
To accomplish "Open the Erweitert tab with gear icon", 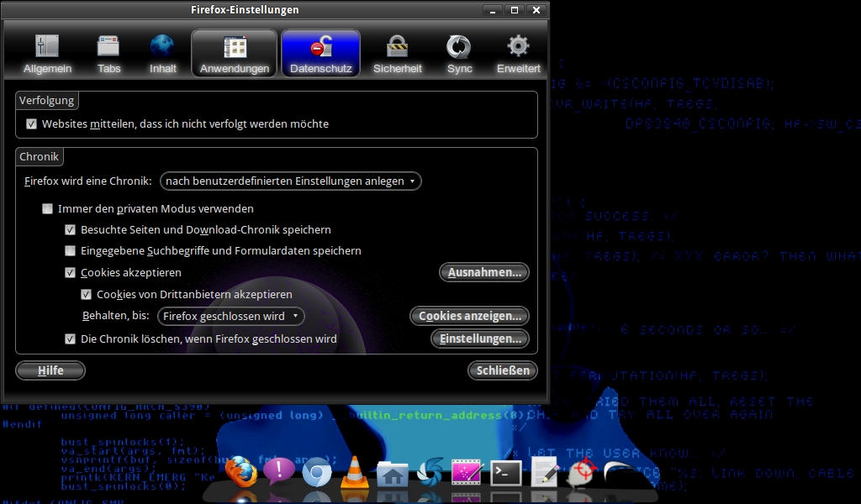I will tap(518, 53).
